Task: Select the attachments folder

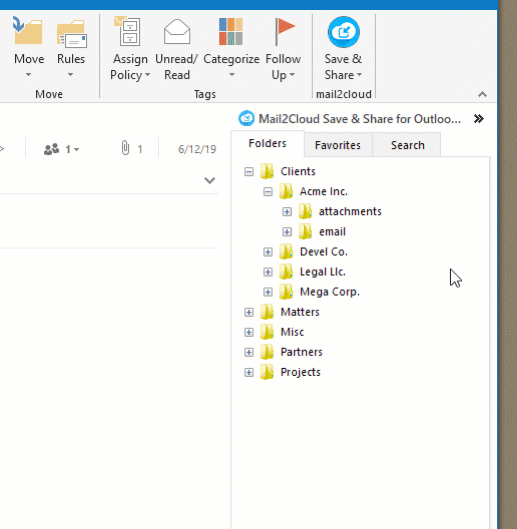Action: (x=350, y=212)
